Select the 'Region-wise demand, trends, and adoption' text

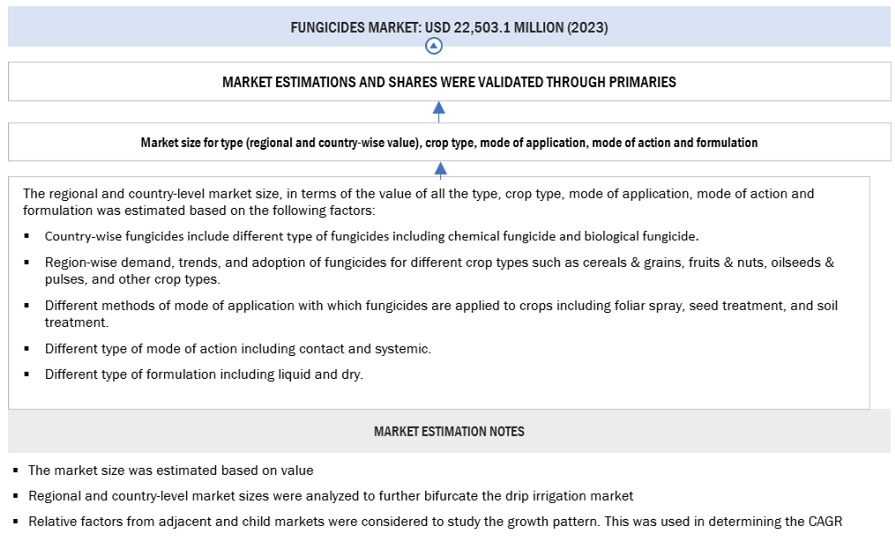439,270
